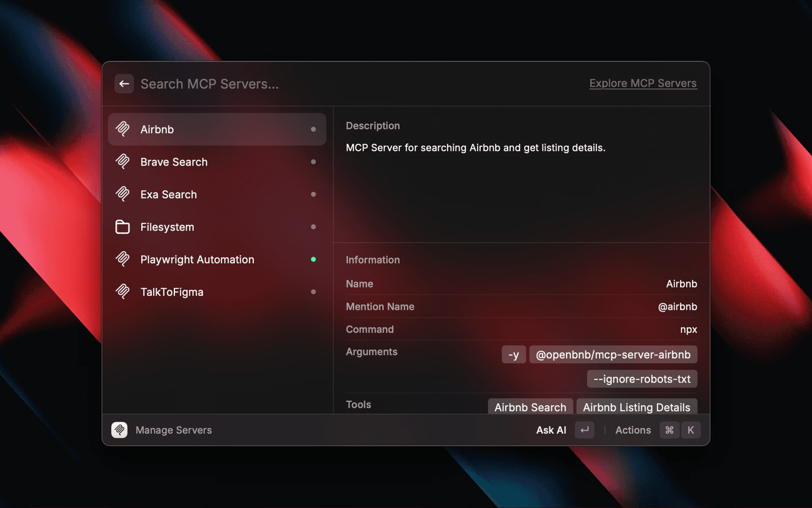812x508 pixels.
Task: Click the Ask AI button
Action: pos(551,430)
